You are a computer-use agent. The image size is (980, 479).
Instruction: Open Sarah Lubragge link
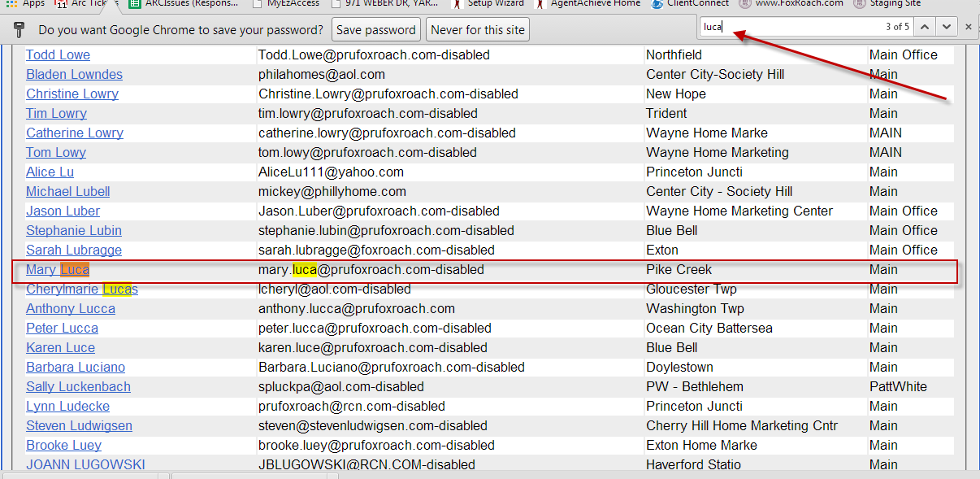[x=74, y=250]
